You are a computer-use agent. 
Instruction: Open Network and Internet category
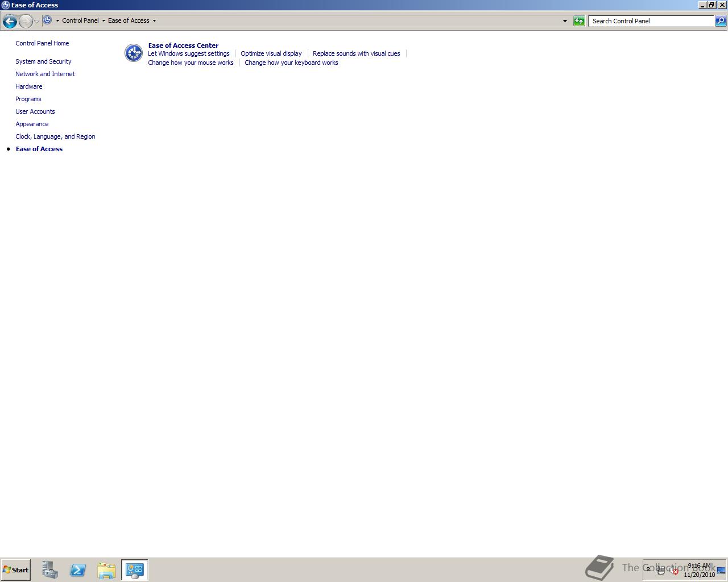tap(45, 74)
